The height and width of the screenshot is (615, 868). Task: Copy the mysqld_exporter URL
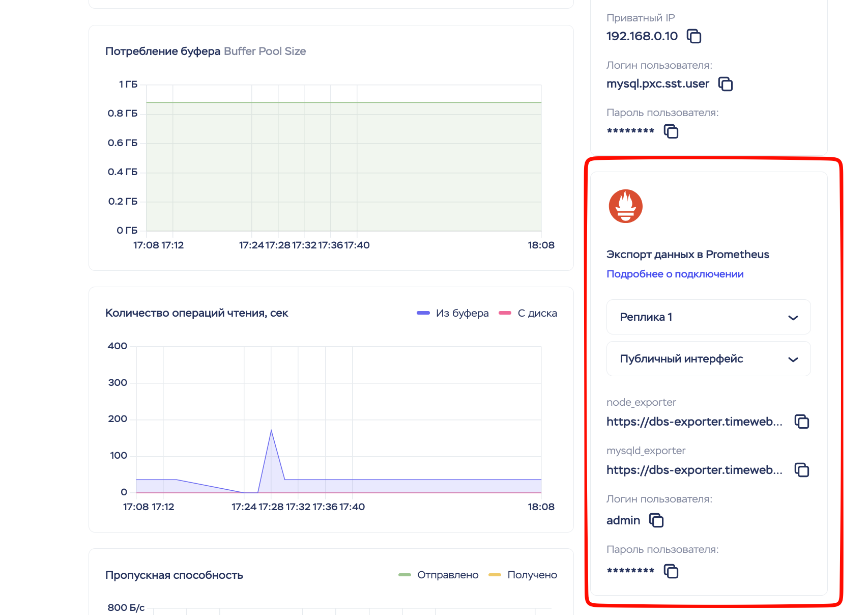pyautogui.click(x=802, y=470)
